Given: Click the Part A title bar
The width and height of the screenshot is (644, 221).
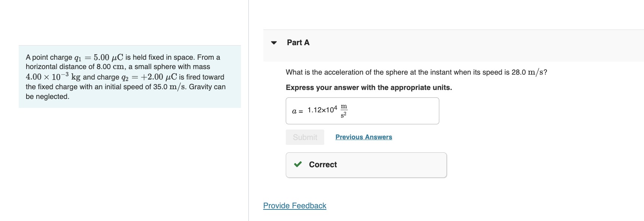Looking at the screenshot, I should coord(411,42).
